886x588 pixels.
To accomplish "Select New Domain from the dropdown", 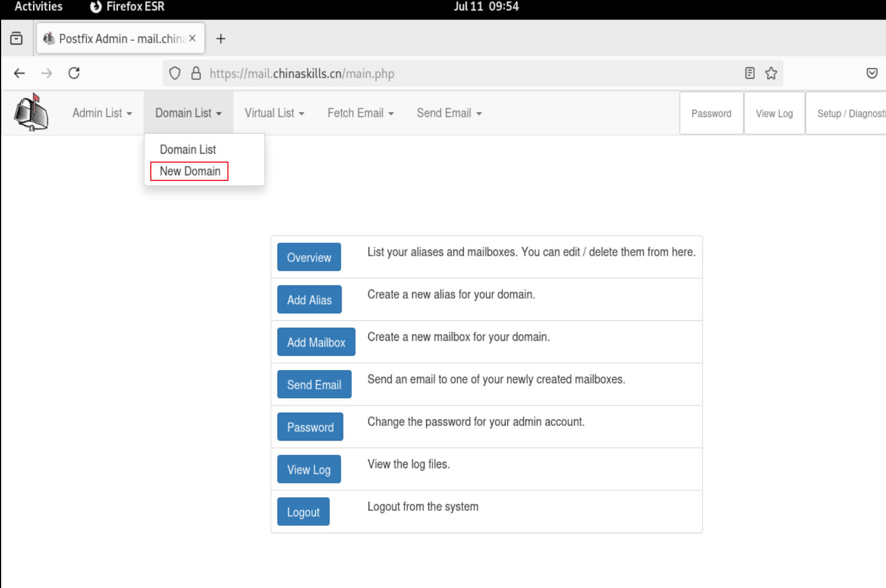I will pyautogui.click(x=190, y=171).
